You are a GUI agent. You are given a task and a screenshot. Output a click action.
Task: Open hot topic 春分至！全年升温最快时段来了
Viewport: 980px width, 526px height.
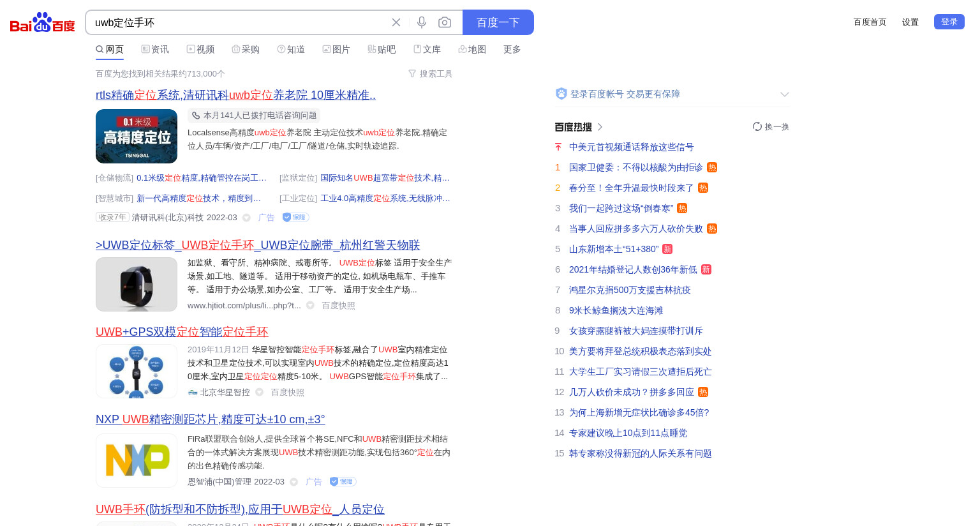tap(631, 188)
